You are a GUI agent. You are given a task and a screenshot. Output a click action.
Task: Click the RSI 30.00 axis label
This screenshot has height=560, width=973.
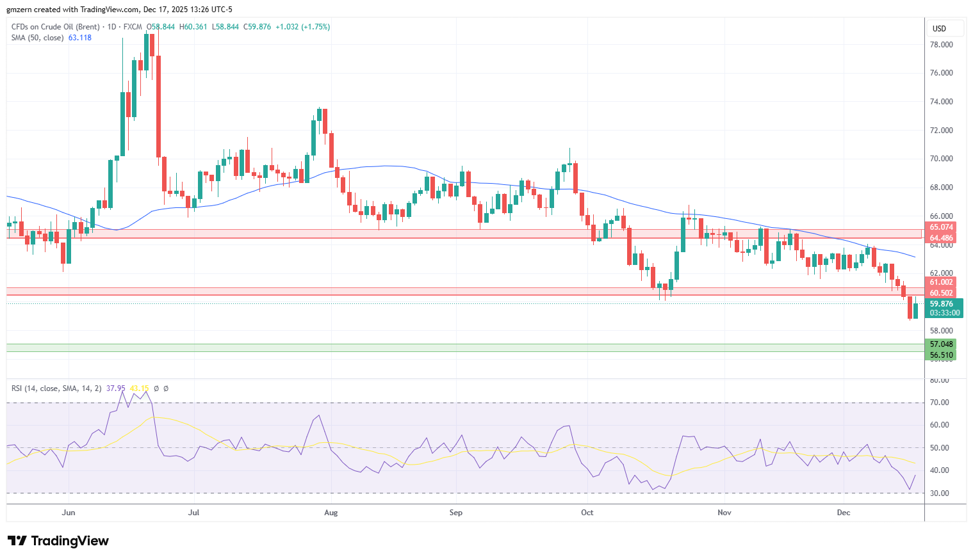[939, 493]
